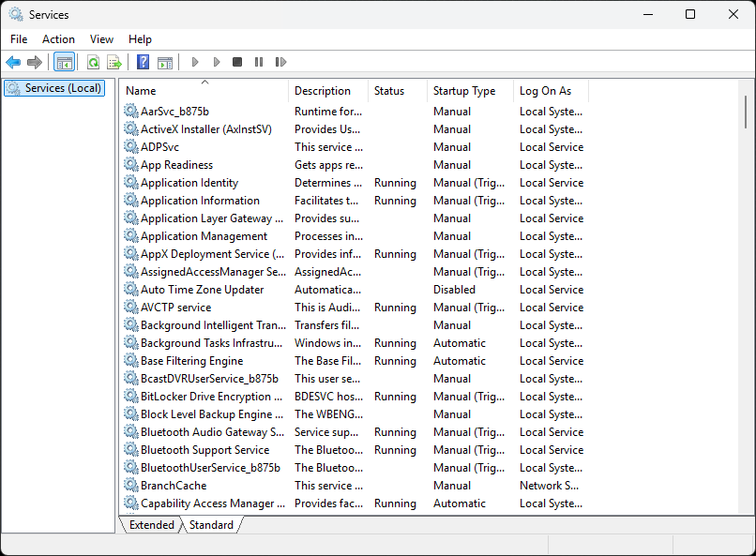Screen dimensions: 756x556
Task: Click the Restart Service toolbar icon
Action: pyautogui.click(x=280, y=63)
